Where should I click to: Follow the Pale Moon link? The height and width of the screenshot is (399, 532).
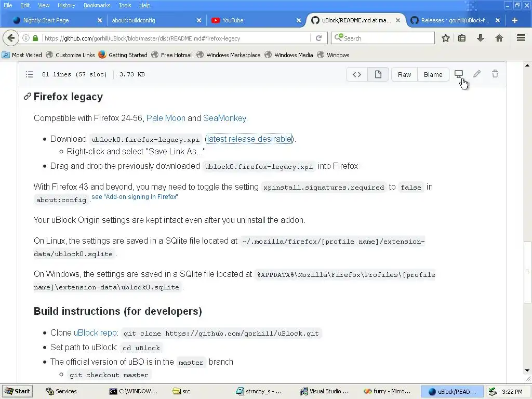tap(166, 118)
